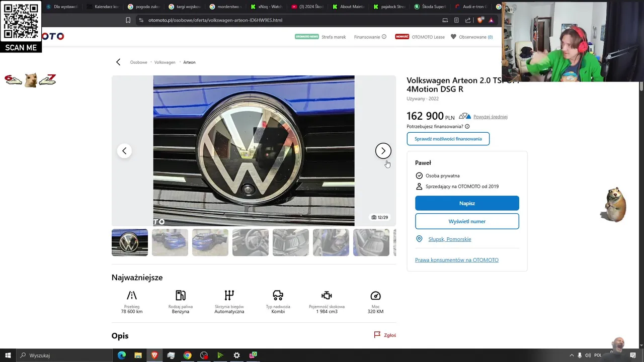This screenshot has height=362, width=644.
Task: Open Settings gear in taskbar
Action: click(x=236, y=355)
